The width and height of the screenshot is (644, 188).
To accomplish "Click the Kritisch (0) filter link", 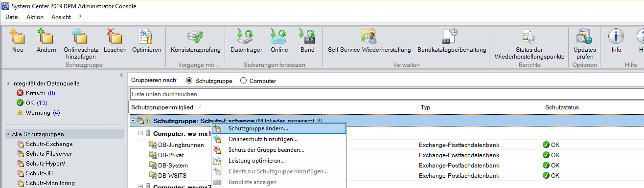I will (x=41, y=93).
